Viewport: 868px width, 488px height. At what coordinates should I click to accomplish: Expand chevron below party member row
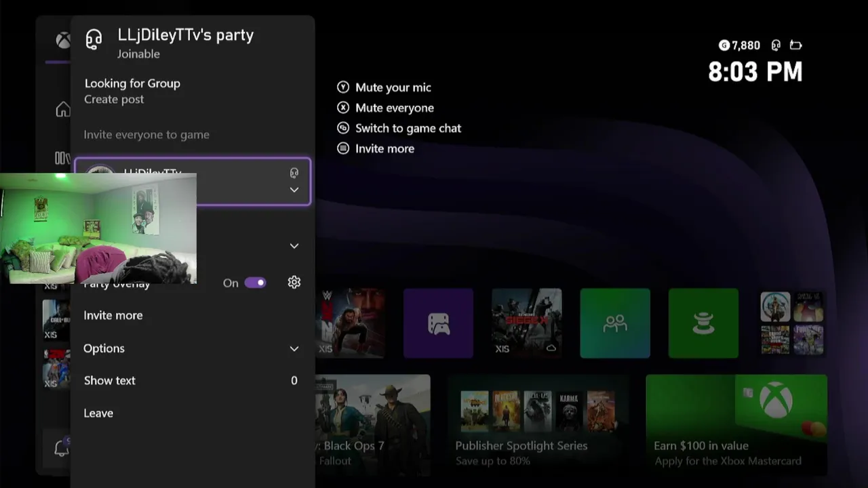coord(294,246)
